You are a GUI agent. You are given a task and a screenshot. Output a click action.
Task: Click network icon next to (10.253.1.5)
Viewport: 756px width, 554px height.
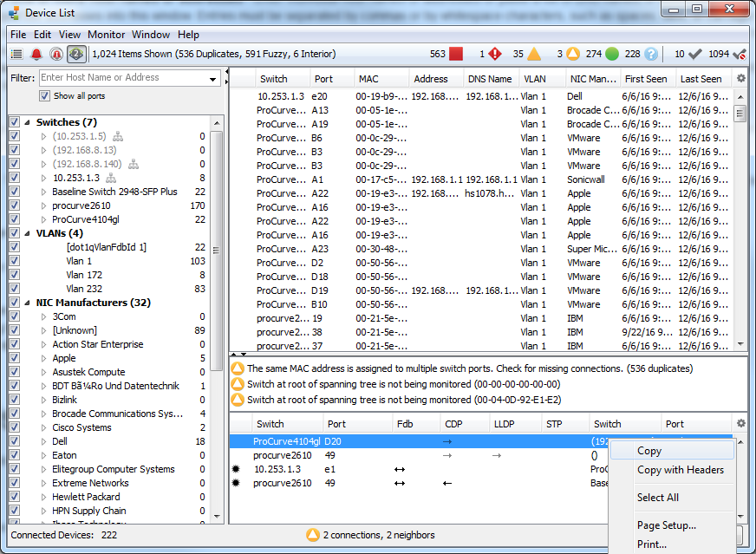click(x=118, y=136)
